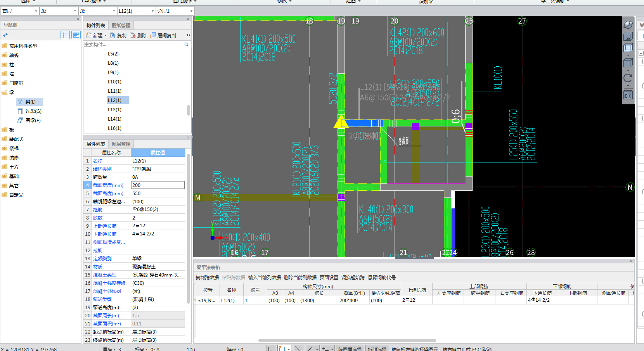Switch the navigation tree to list view icon
Viewport: 644px width, 351px height.
(65, 35)
